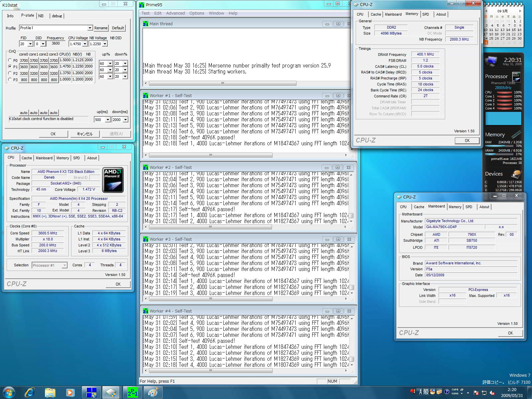This screenshot has width=532, height=399.
Task: Open the Advanced menu in Prime95
Action: point(175,13)
